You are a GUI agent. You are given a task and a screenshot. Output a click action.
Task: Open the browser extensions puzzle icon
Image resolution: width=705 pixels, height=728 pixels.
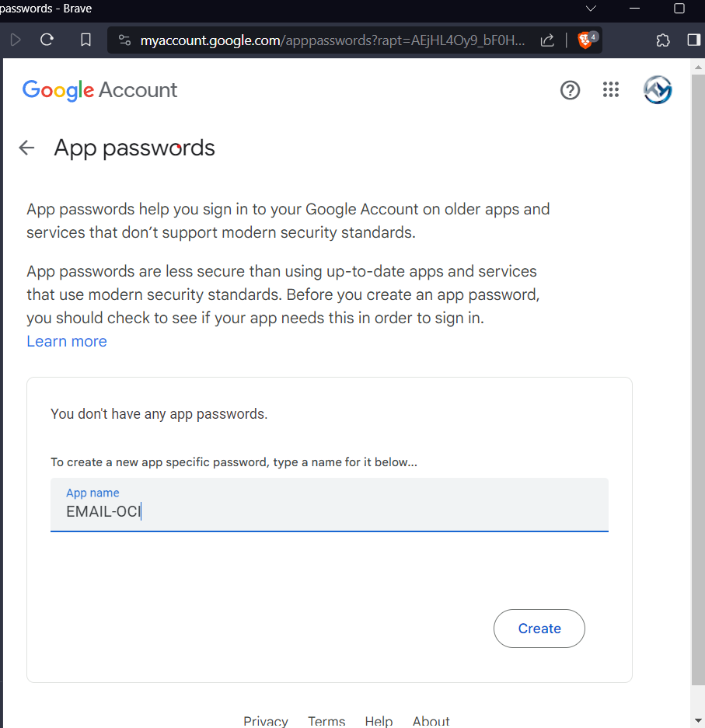click(x=663, y=40)
